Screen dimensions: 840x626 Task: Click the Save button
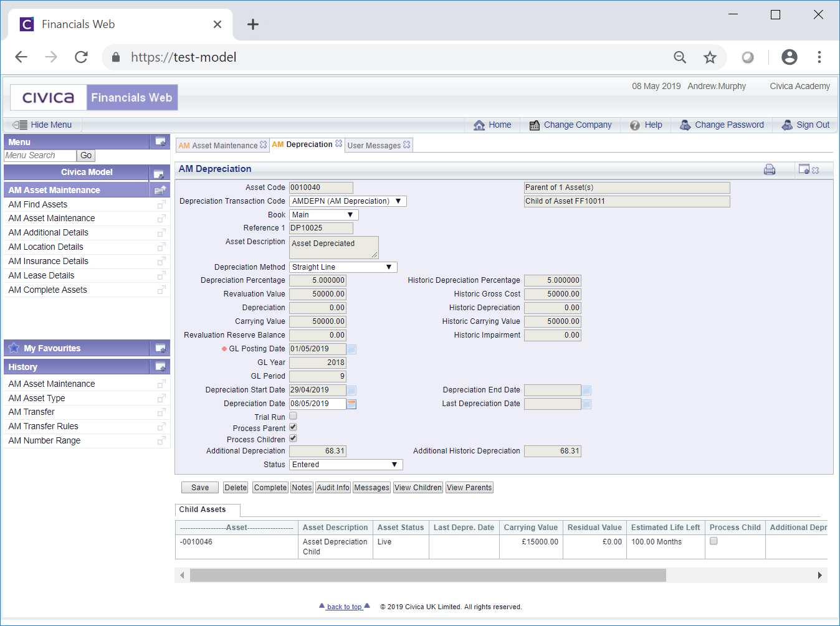point(200,488)
